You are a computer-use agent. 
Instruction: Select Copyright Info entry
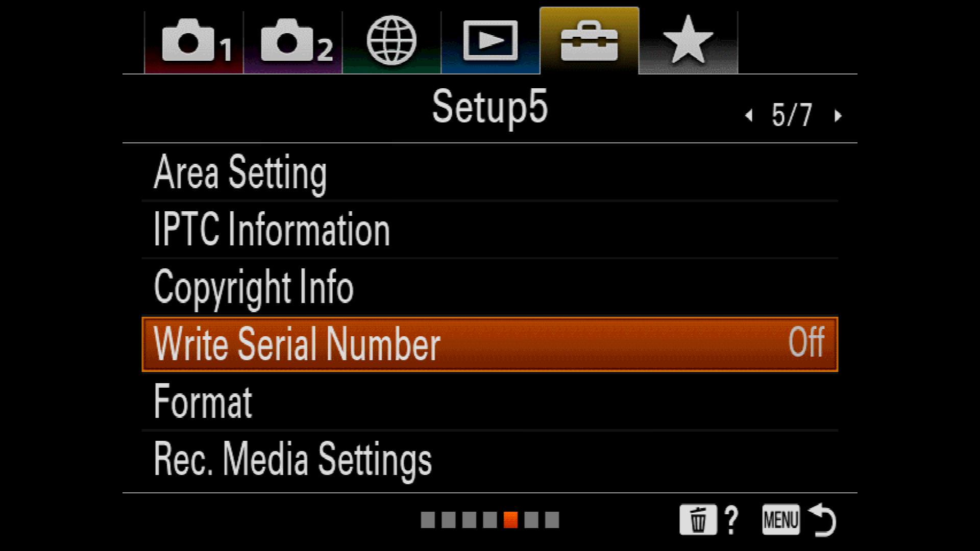tap(490, 287)
